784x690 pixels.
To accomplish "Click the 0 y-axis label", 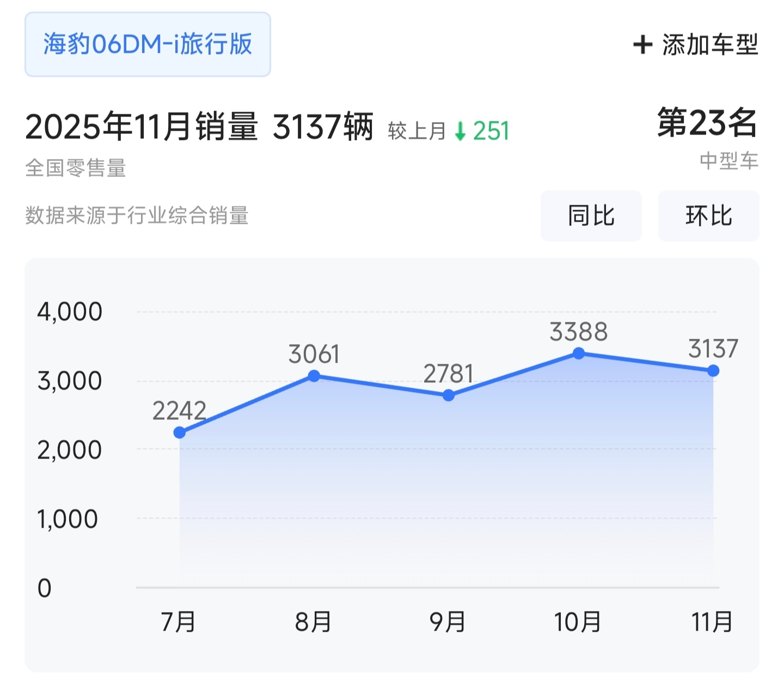I will tap(45, 588).
